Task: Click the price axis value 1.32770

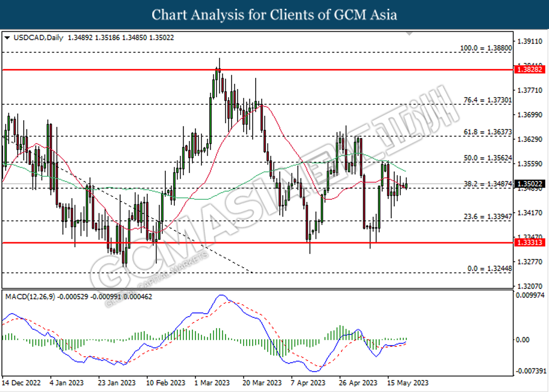Action: (530, 262)
